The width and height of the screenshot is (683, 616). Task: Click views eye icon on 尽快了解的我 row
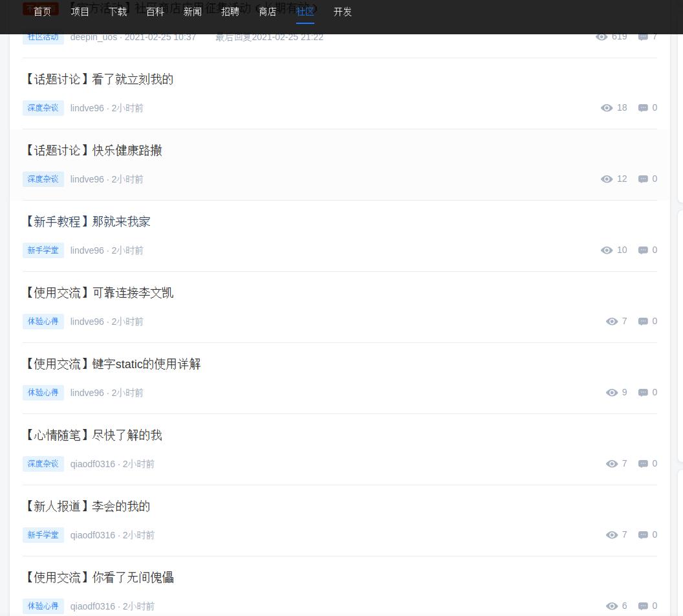pyautogui.click(x=612, y=463)
